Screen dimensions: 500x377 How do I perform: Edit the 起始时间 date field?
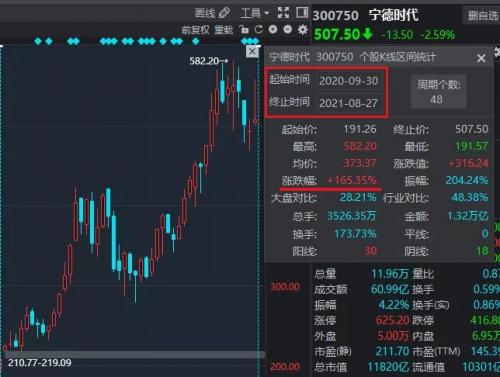349,81
